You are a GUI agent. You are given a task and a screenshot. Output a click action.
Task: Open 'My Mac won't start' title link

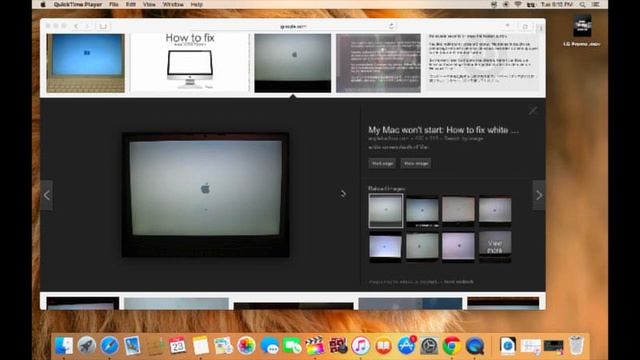pos(444,130)
